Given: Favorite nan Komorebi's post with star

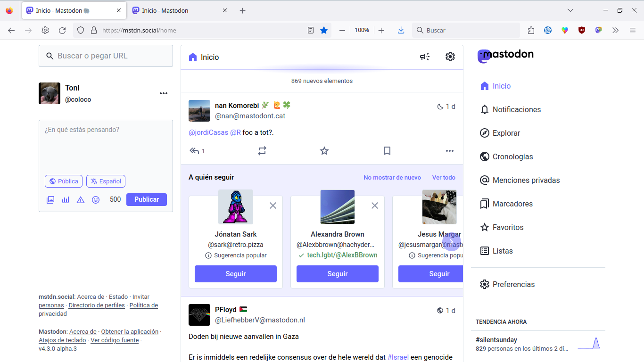Looking at the screenshot, I should click(x=324, y=151).
